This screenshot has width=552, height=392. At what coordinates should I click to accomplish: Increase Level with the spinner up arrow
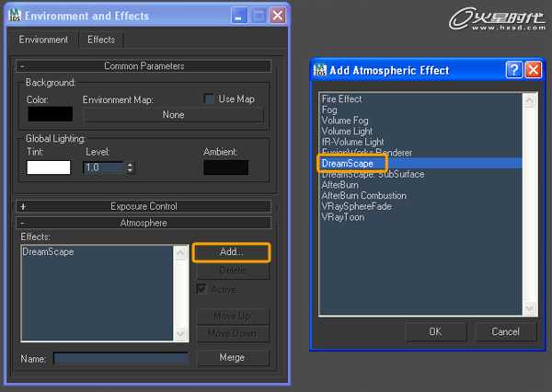[131, 165]
